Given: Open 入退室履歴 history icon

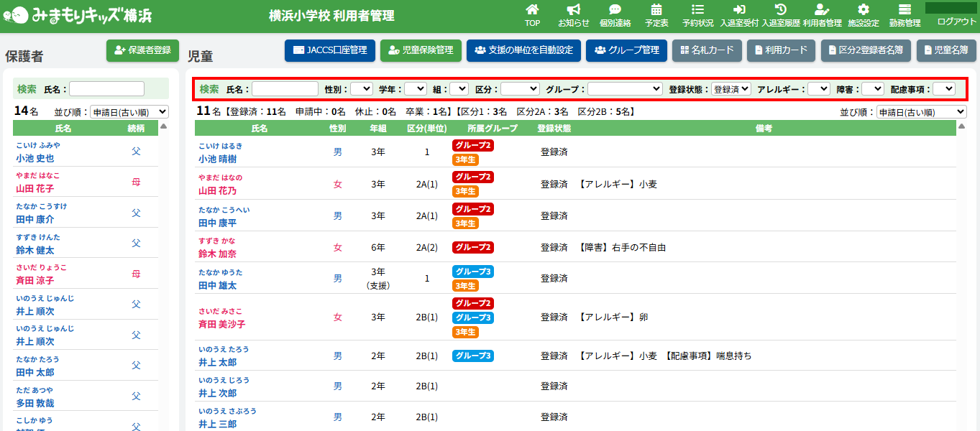Looking at the screenshot, I should point(780,10).
